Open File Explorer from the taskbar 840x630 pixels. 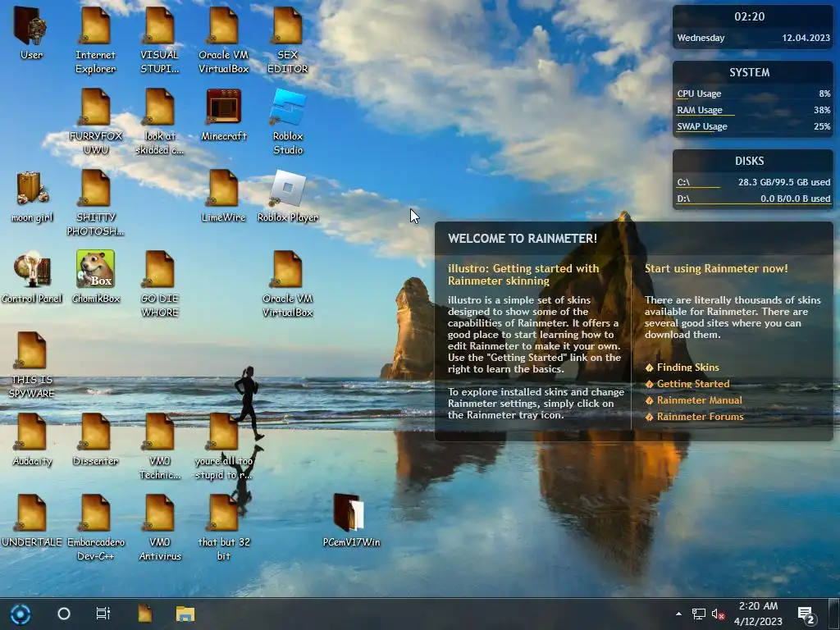185,614
